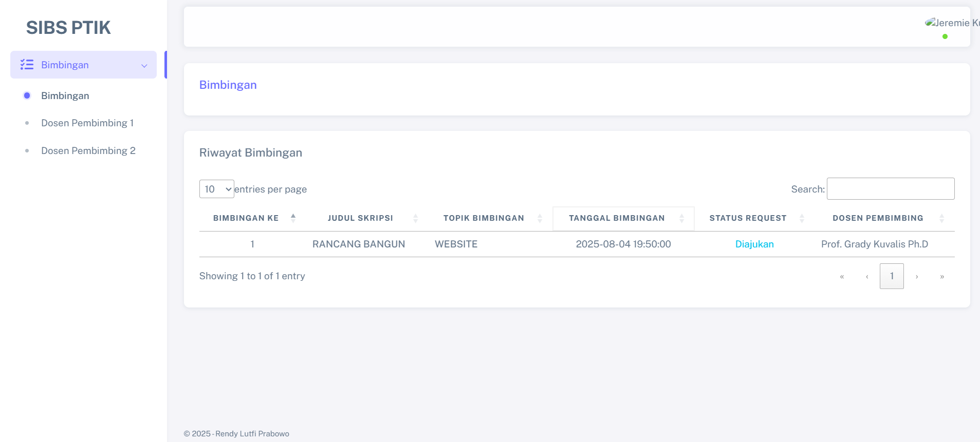Click the Bimbingan page heading
The height and width of the screenshot is (442, 980).
coord(228,85)
